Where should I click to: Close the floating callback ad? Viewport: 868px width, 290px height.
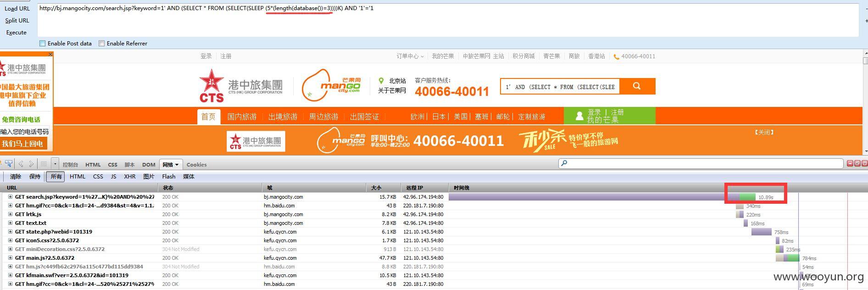50,54
